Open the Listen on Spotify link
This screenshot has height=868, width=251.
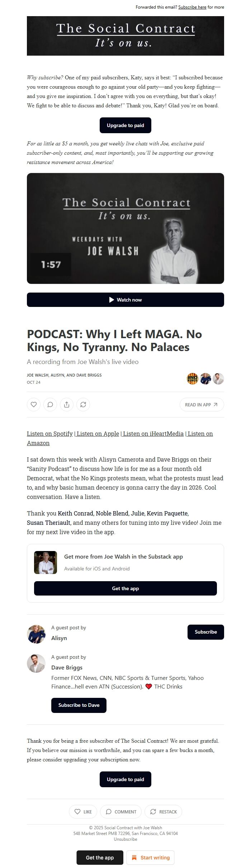point(50,434)
